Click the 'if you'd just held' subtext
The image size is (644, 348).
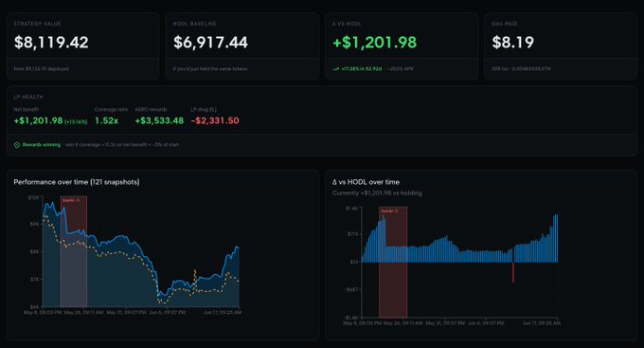(210, 68)
